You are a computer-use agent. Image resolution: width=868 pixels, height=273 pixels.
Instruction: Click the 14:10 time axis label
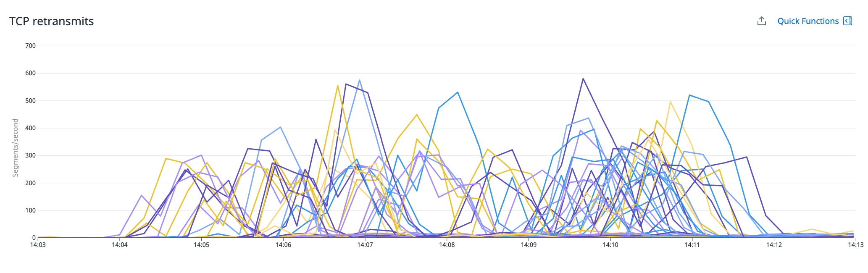coord(610,245)
